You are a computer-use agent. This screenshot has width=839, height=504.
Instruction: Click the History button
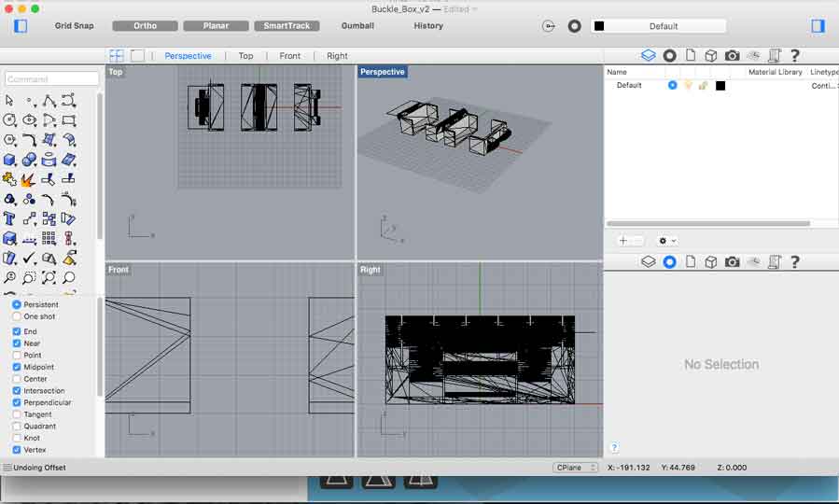click(x=428, y=26)
